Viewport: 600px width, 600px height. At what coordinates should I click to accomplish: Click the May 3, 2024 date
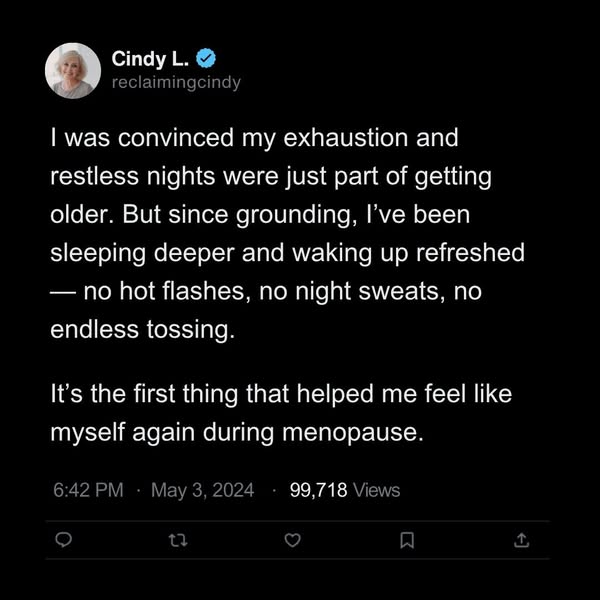tap(201, 490)
